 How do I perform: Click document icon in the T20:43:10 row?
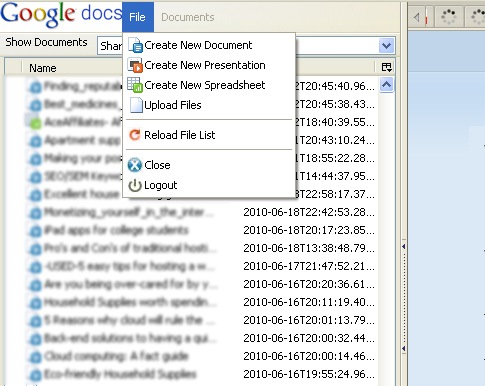pyautogui.click(x=35, y=141)
